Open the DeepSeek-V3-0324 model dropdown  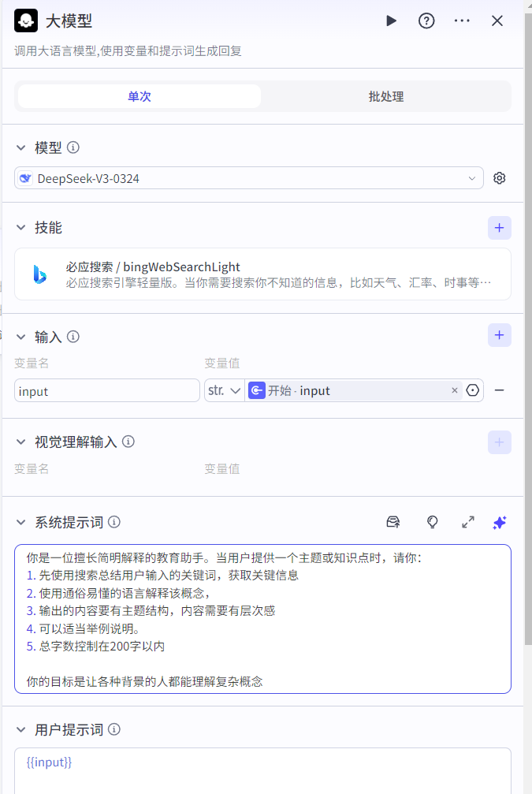[248, 178]
